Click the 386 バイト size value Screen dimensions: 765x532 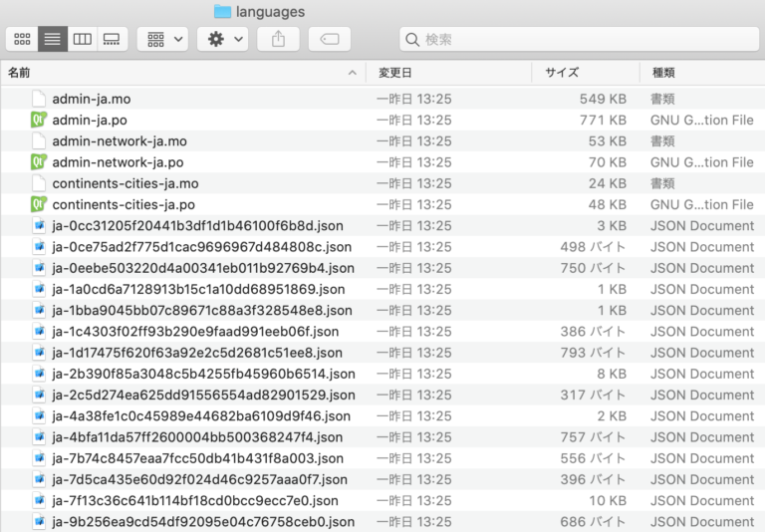click(593, 332)
